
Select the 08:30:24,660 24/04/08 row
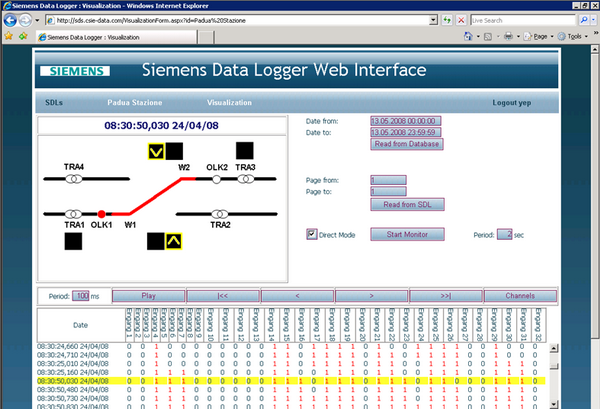pos(291,346)
